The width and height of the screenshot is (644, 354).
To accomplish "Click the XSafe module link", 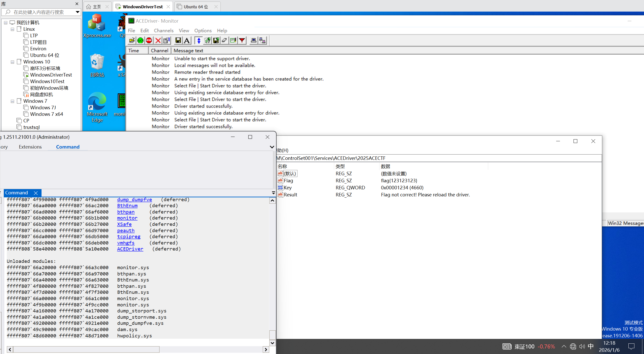I will pyautogui.click(x=124, y=224).
